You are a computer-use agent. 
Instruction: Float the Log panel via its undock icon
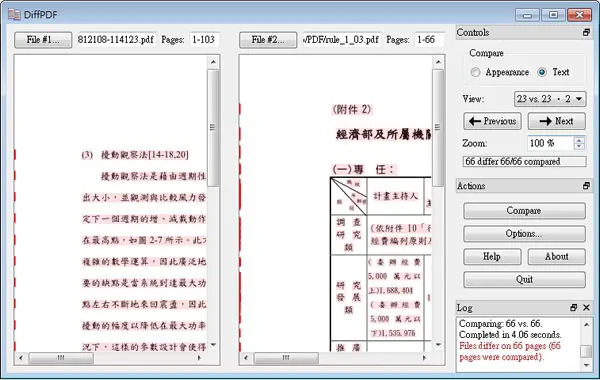tap(573, 308)
